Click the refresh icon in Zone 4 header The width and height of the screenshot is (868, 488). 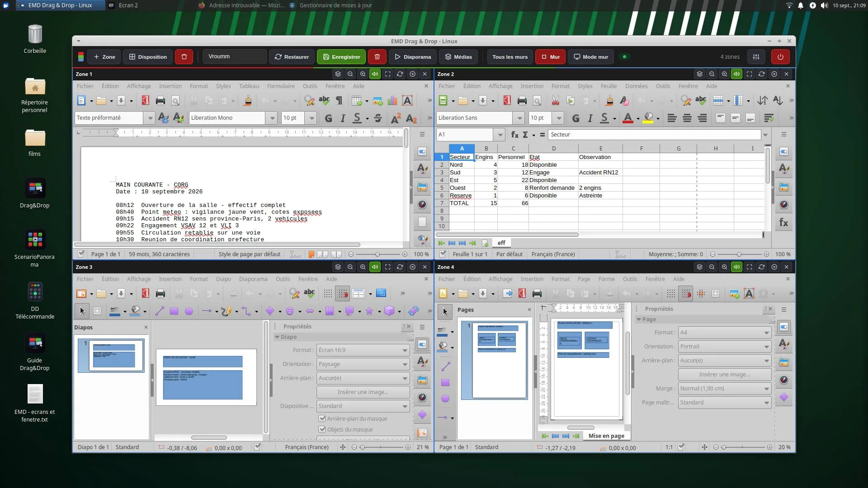pyautogui.click(x=761, y=267)
